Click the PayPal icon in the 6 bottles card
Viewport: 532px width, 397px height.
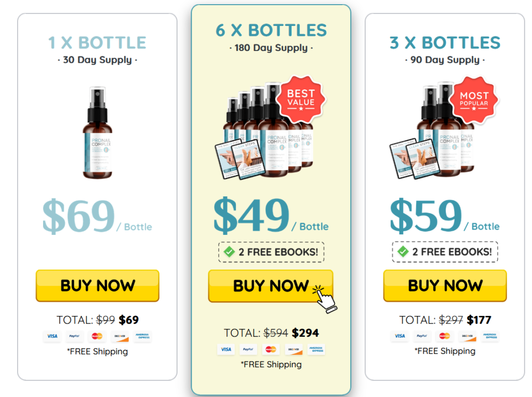248,349
